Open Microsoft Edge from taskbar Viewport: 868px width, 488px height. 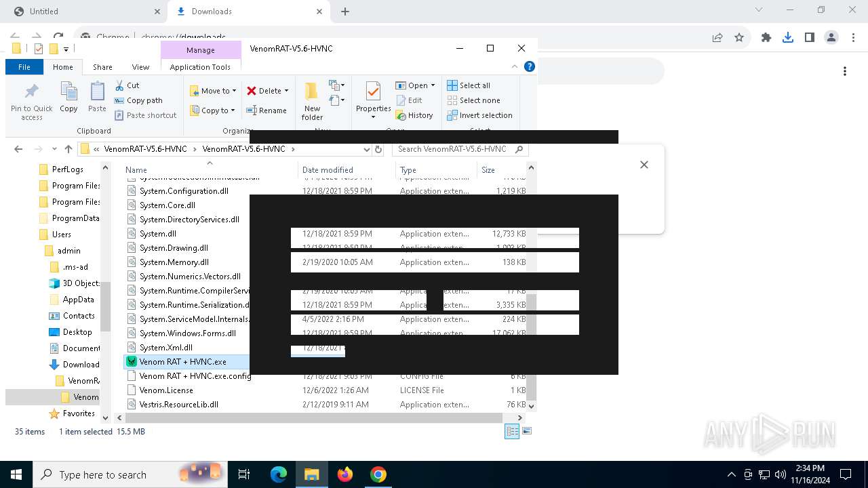(279, 474)
